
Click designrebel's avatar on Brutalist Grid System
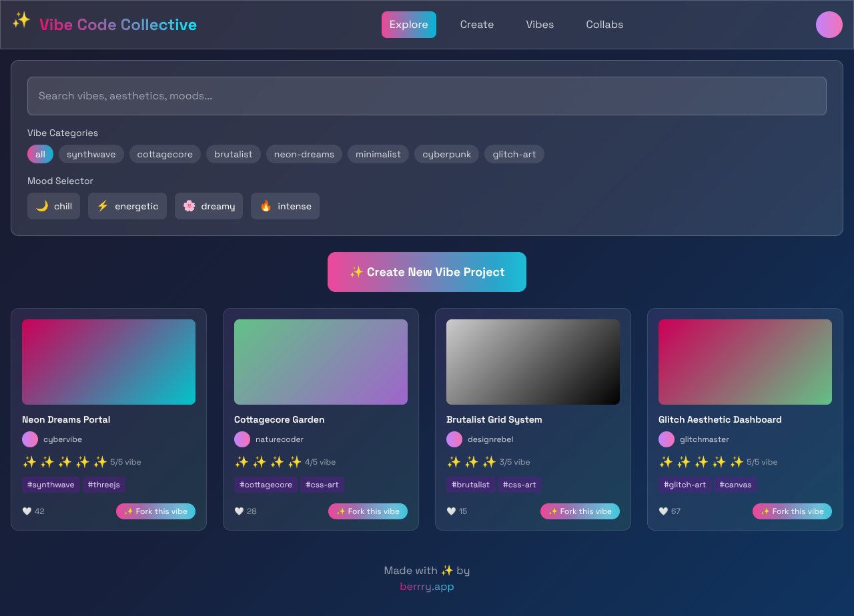tap(454, 439)
